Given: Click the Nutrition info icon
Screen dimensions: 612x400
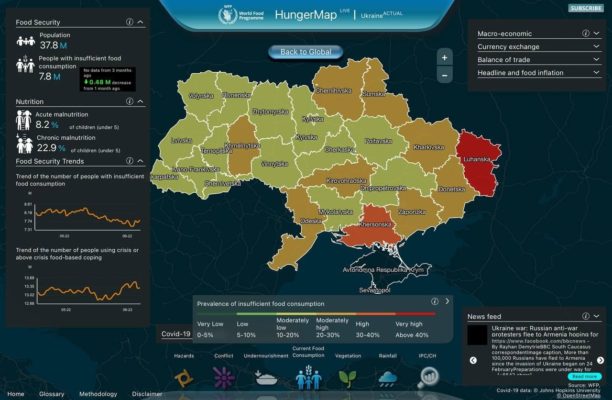Looking at the screenshot, I should click(130, 101).
